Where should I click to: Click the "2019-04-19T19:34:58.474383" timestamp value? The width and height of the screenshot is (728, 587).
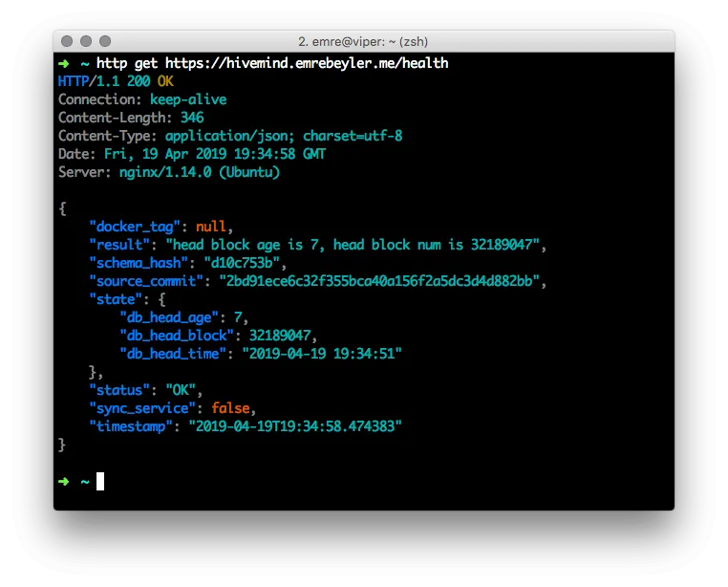point(295,426)
